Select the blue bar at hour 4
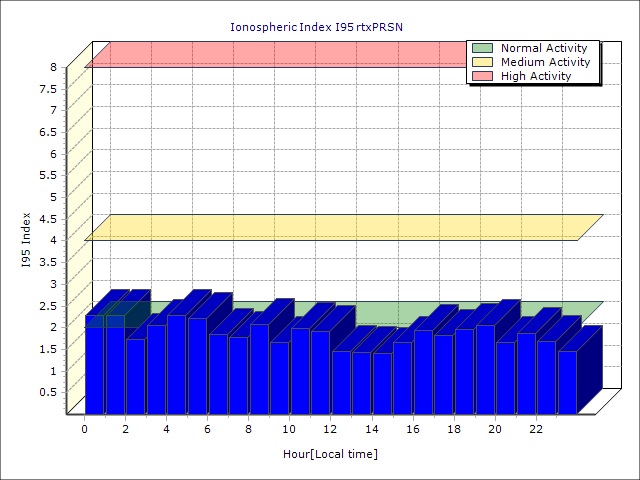This screenshot has height=480, width=640. pos(176,364)
